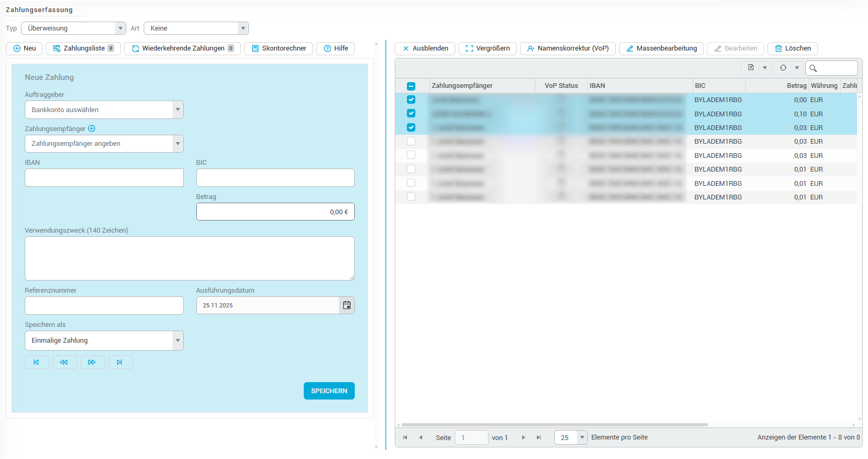Open Wiederkehrende Zahlungen tab
The height and width of the screenshot is (459, 868).
point(183,48)
